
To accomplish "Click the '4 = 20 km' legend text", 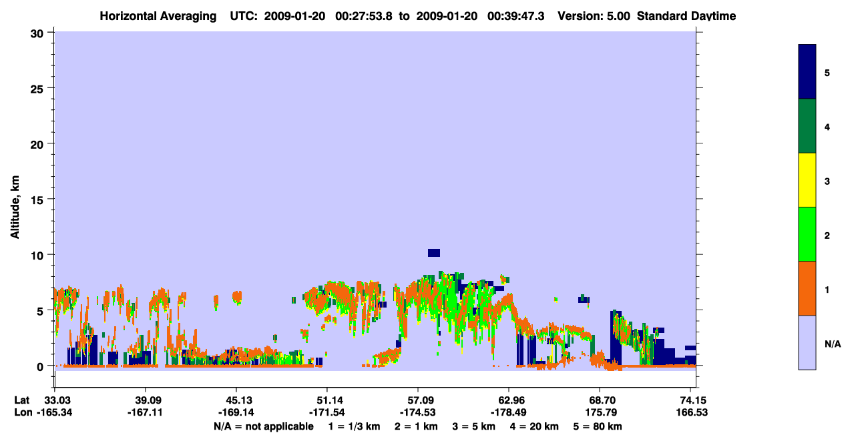I will point(534,426).
